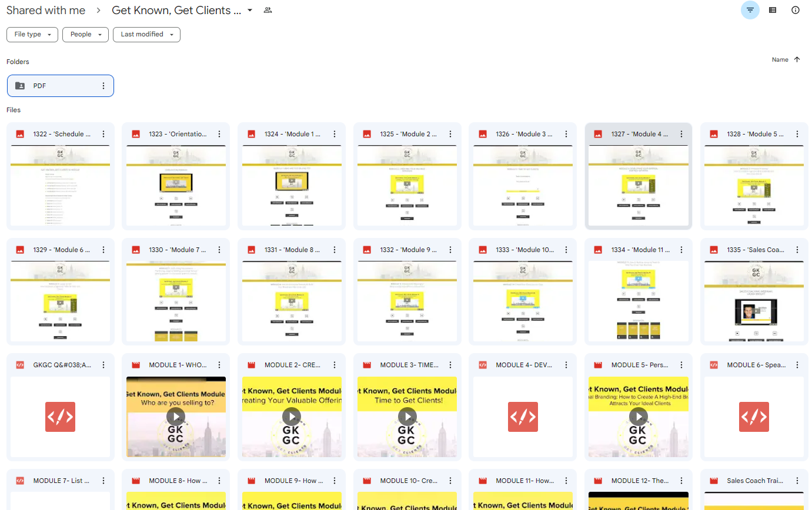Play the MODULE 5- Pers video preview
The width and height of the screenshot is (812, 510).
click(639, 417)
